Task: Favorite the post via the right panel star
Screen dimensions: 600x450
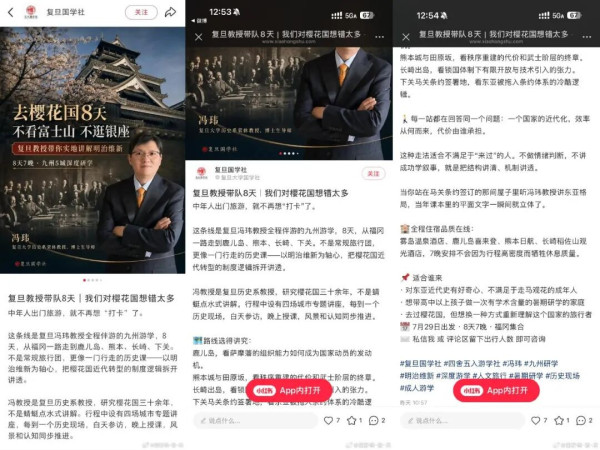Action: coord(561,421)
